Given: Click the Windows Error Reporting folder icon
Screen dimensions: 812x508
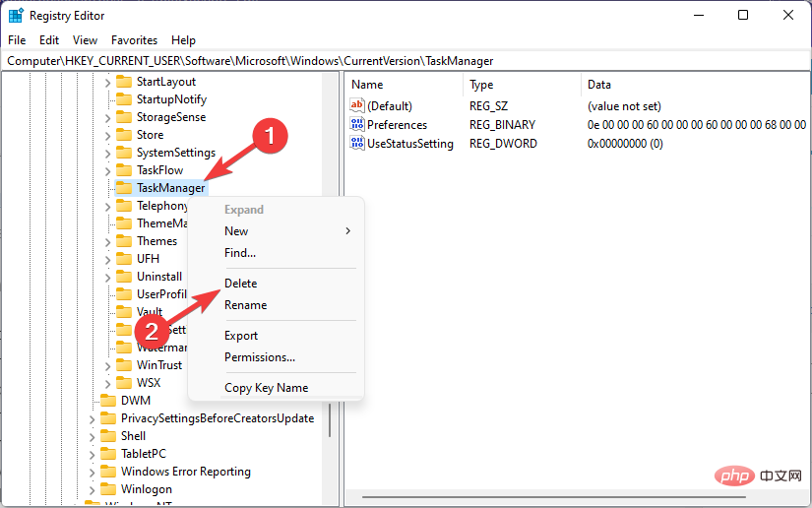Looking at the screenshot, I should [x=108, y=471].
